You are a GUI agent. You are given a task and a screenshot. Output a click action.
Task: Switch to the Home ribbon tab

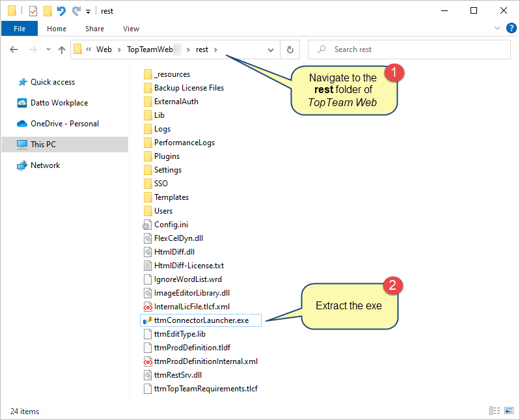(x=57, y=29)
